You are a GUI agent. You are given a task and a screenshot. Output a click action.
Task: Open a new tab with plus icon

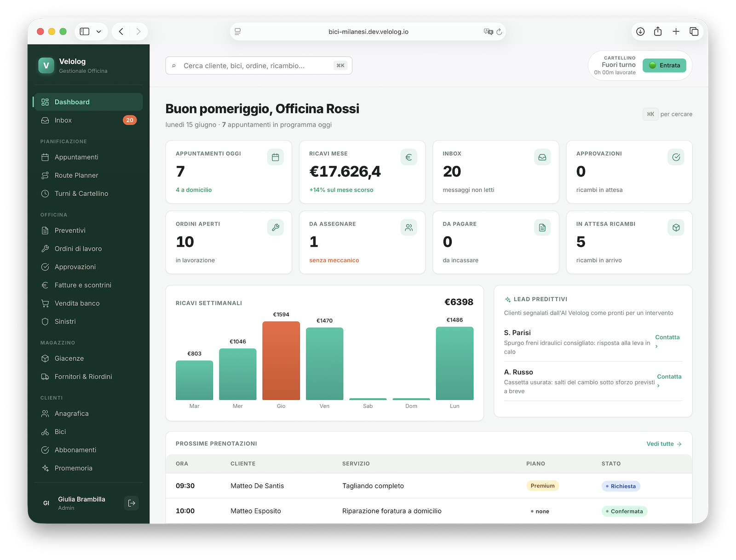676,31
